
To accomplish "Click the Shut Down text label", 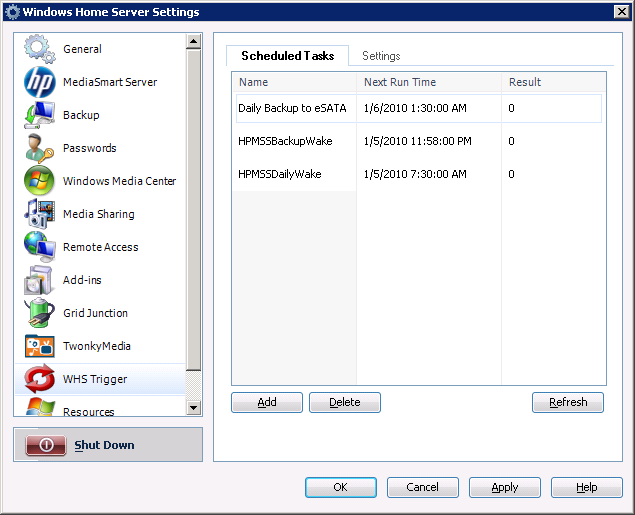I will pyautogui.click(x=104, y=445).
